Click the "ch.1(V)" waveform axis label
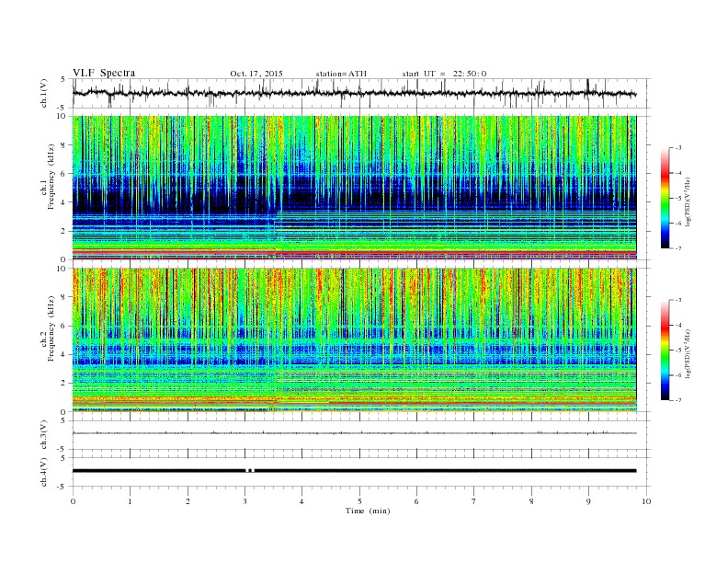 (x=44, y=93)
